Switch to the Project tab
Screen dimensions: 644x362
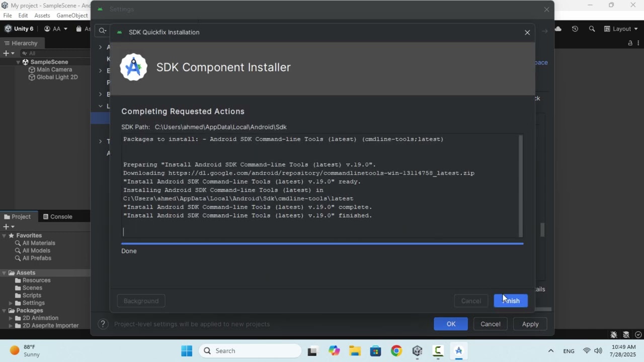[x=17, y=217]
